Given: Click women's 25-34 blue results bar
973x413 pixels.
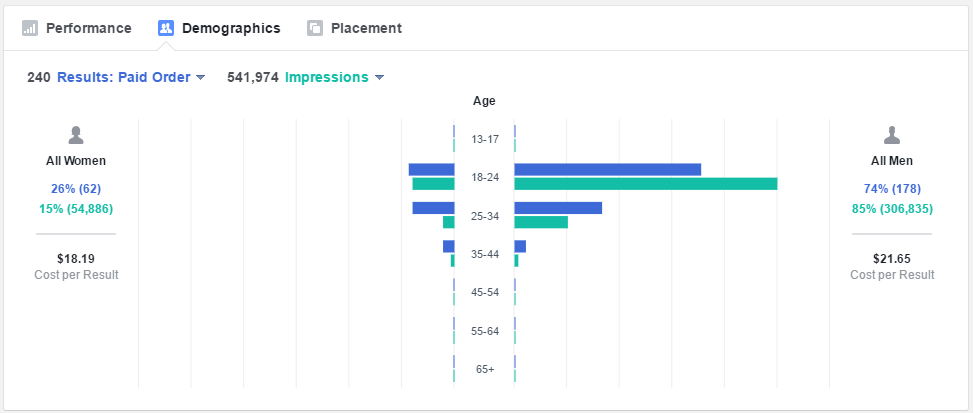Looking at the screenshot, I should (433, 208).
